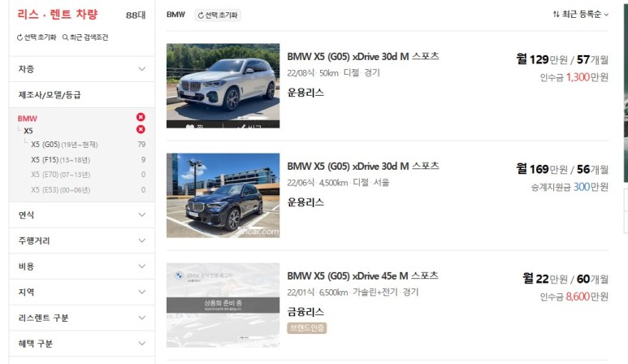Click BMW breadcrumb above listings
This screenshot has height=364, width=628.
point(175,15)
